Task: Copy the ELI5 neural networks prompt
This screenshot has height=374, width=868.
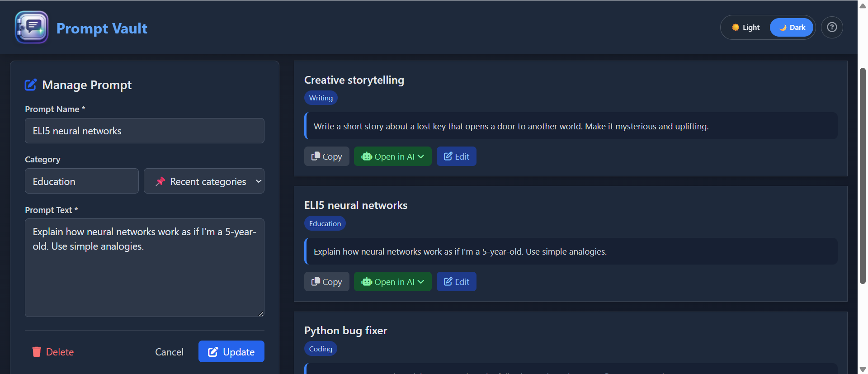Action: 327,282
